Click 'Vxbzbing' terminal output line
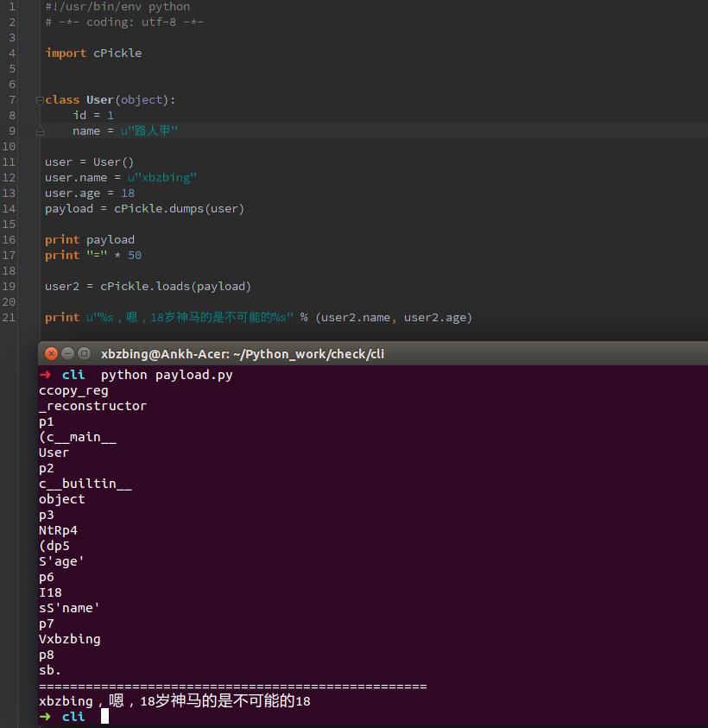 [x=70, y=639]
